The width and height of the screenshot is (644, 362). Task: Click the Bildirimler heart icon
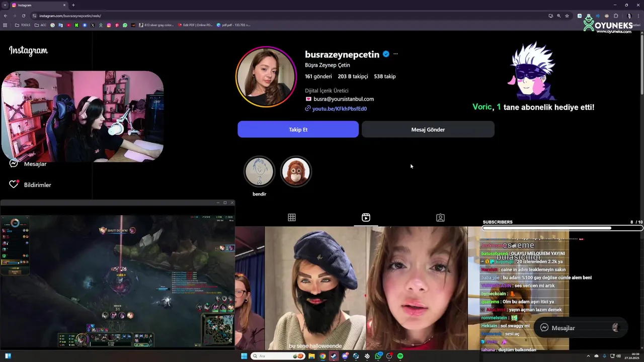14,185
